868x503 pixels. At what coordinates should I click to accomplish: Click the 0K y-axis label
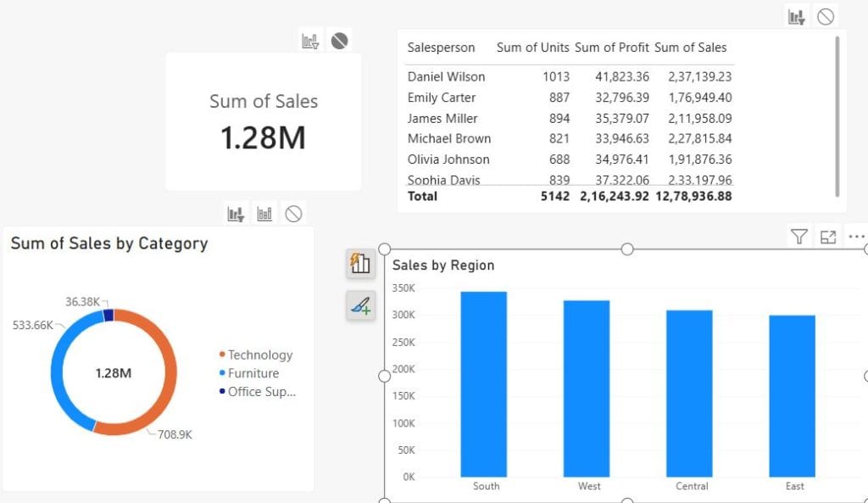click(x=409, y=477)
